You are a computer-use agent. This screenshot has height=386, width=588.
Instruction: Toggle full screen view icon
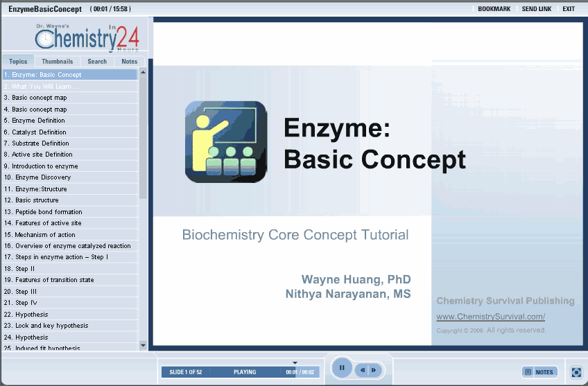[576, 372]
